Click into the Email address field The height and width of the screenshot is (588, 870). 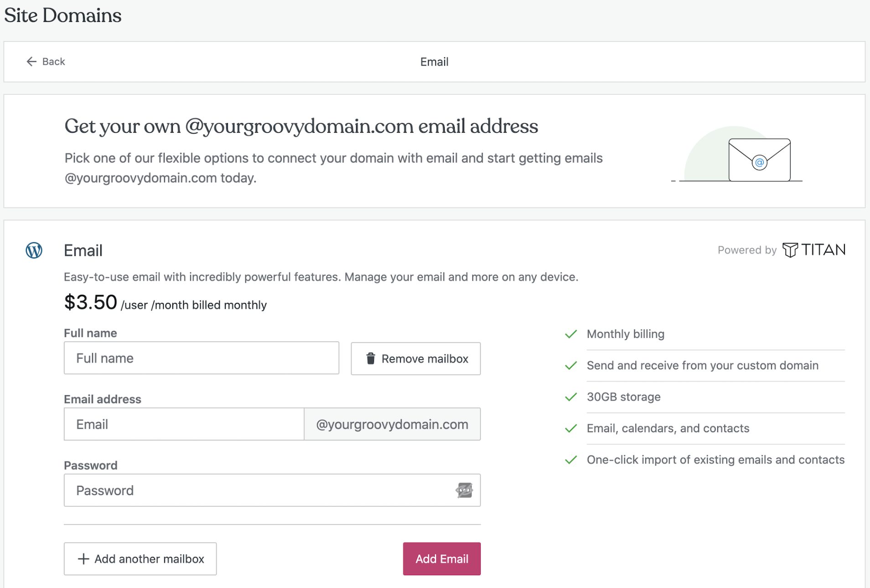pos(184,424)
